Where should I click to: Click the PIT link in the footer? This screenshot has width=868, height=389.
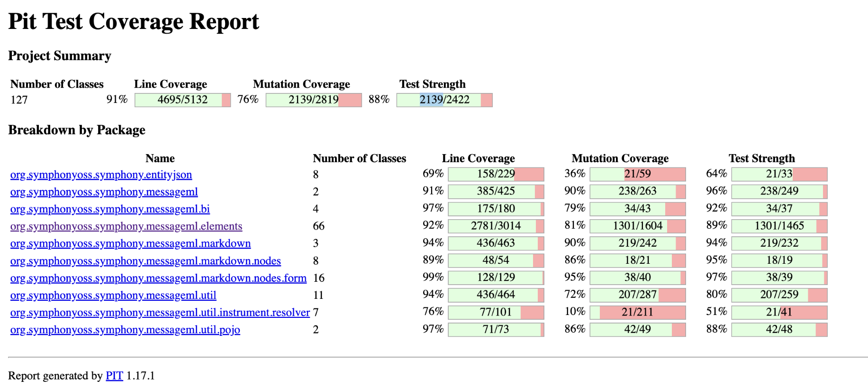point(114,376)
